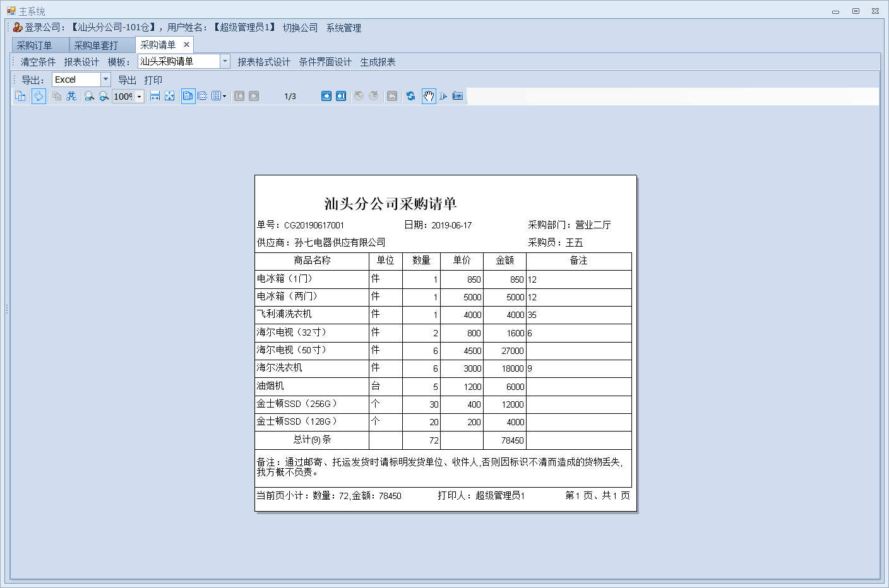Viewport: 889px width, 588px height.
Task: Switch to the 采购订单 tab
Action: click(x=40, y=45)
